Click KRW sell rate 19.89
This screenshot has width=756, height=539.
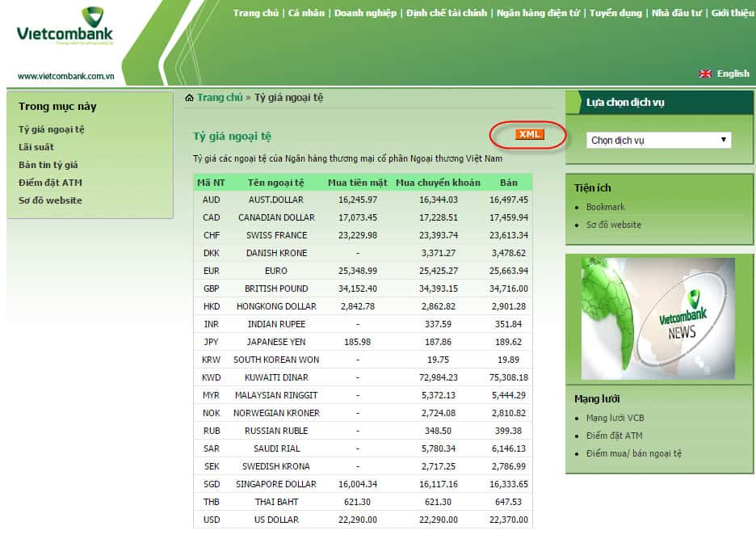[x=509, y=360]
